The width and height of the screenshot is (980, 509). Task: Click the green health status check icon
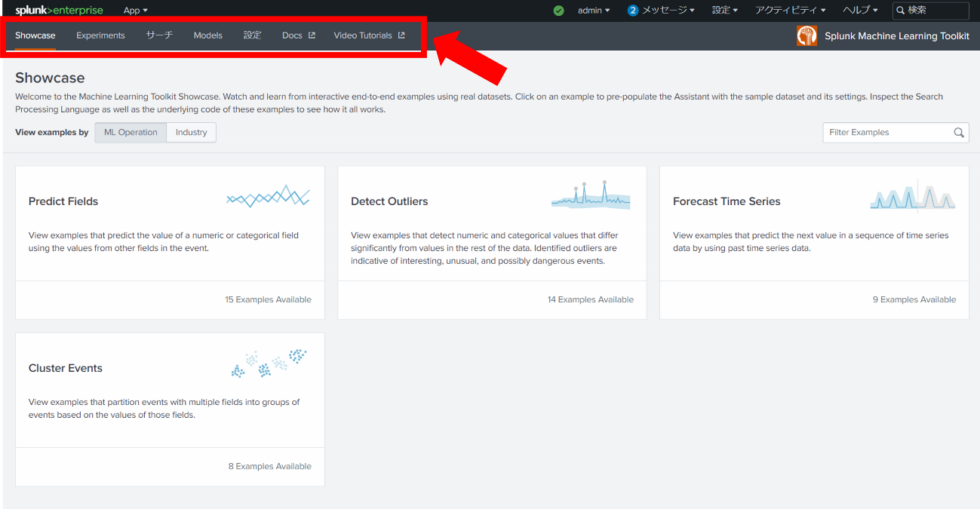point(558,11)
